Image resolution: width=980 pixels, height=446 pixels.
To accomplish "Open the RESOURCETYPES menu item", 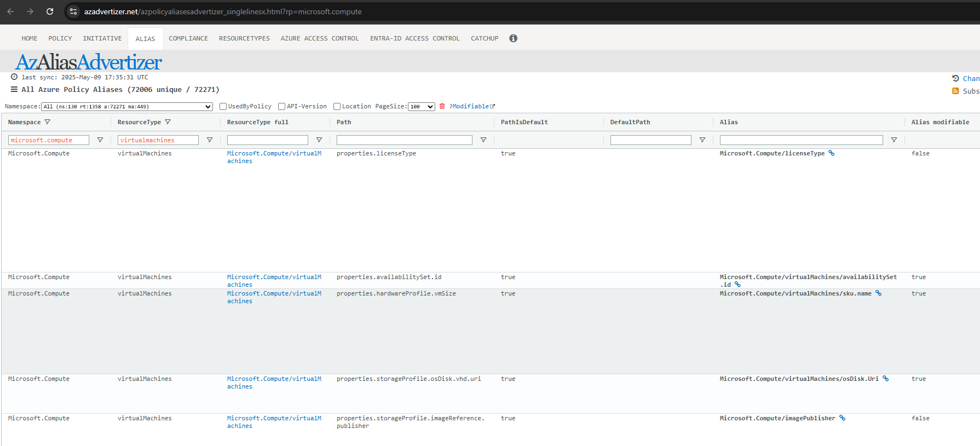I will pos(244,38).
